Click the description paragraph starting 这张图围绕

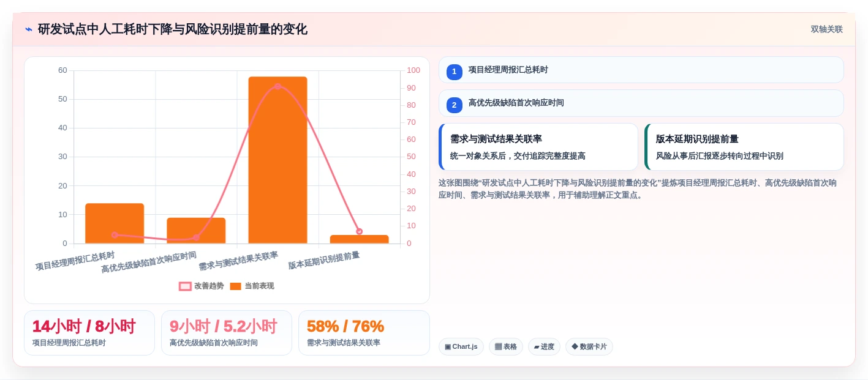tap(638, 189)
